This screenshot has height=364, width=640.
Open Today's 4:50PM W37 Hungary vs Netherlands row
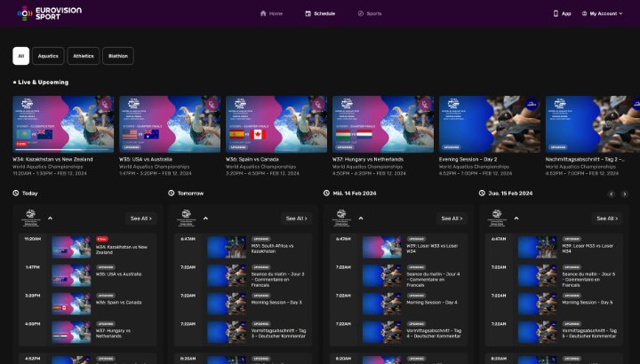tap(88, 332)
